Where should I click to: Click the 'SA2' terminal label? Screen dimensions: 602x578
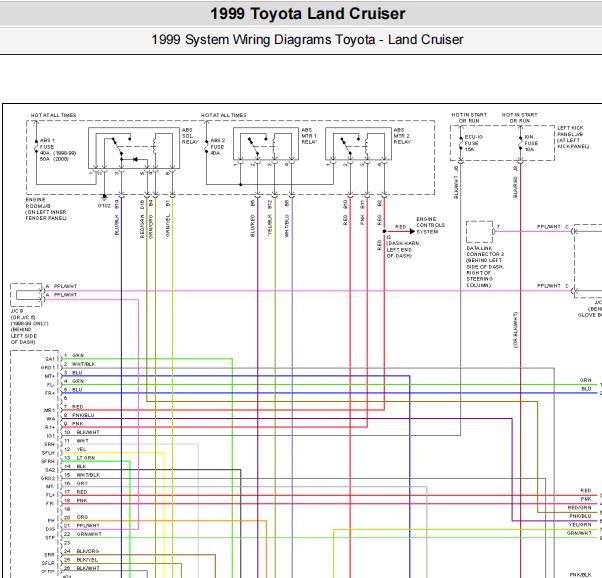[x=50, y=470]
